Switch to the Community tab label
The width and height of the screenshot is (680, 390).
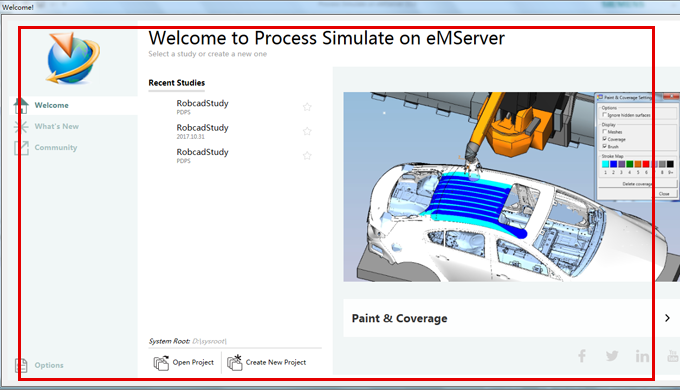point(56,147)
